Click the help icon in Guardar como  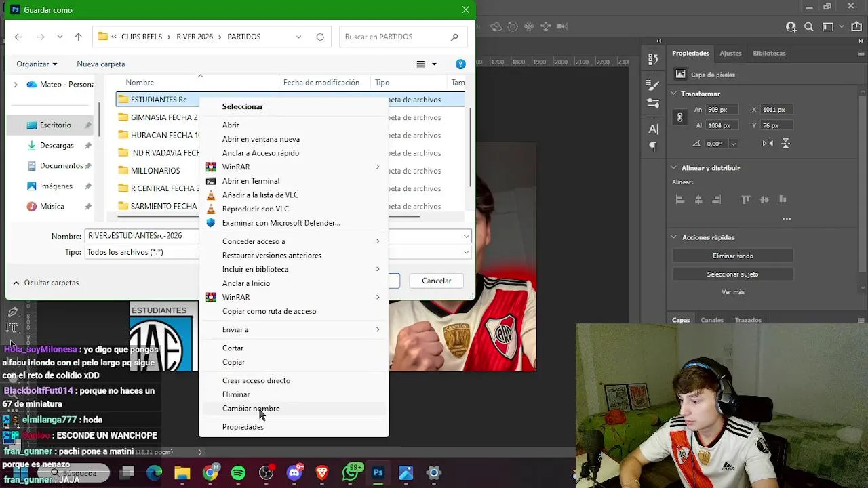tap(460, 64)
